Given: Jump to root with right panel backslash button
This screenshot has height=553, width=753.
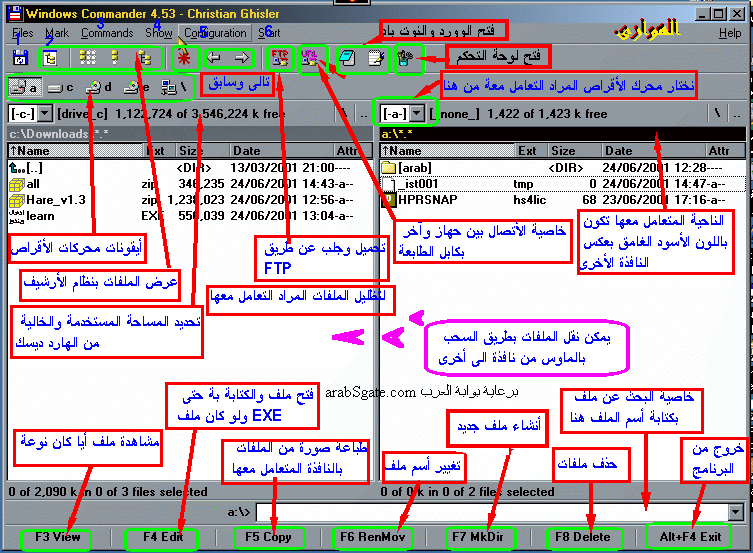Looking at the screenshot, I should [717, 114].
